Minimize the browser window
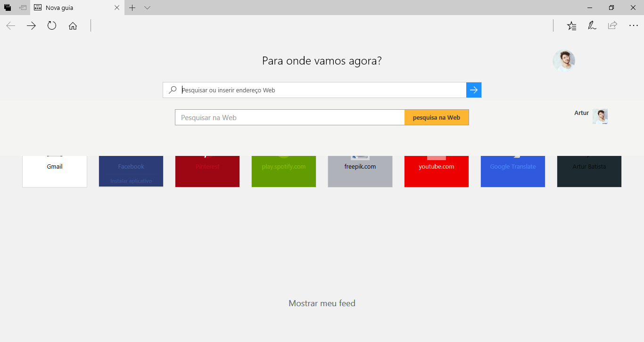 point(590,8)
